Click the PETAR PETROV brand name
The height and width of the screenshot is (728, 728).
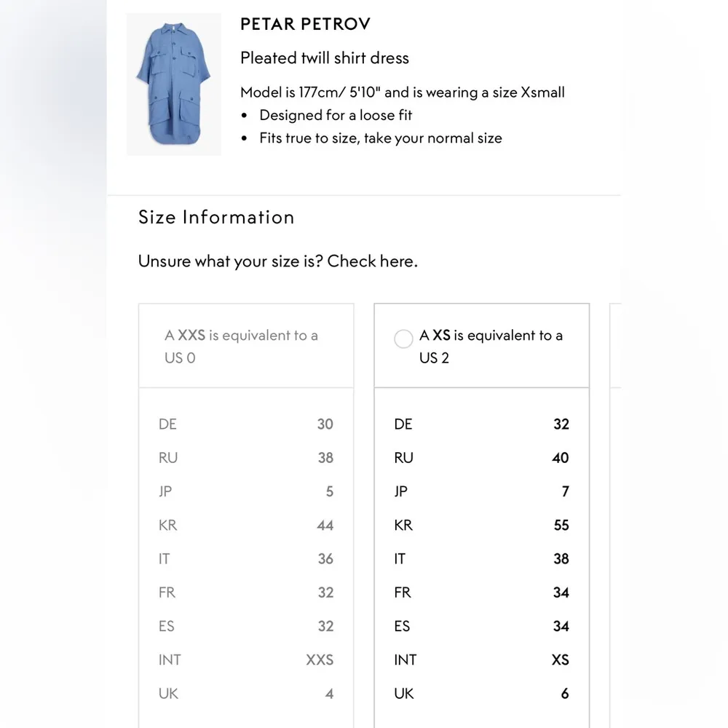tap(305, 24)
